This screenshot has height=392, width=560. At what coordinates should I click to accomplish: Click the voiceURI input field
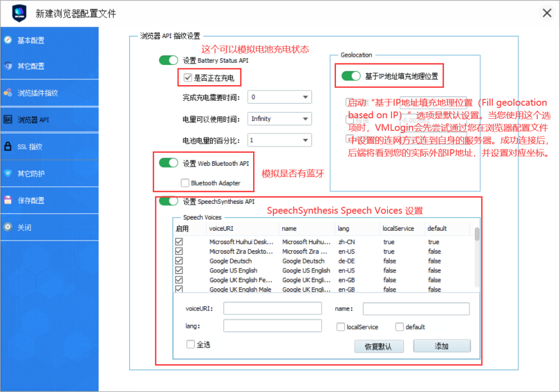point(273,309)
